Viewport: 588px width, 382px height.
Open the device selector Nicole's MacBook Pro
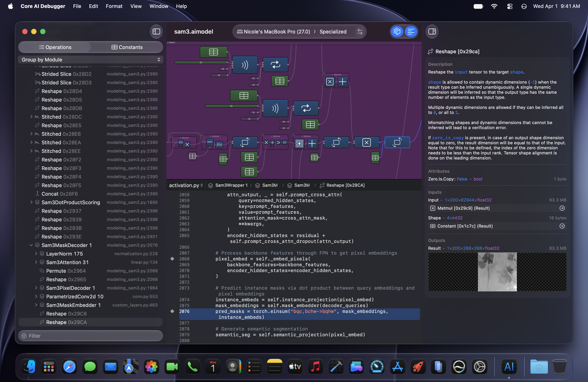[x=273, y=32]
